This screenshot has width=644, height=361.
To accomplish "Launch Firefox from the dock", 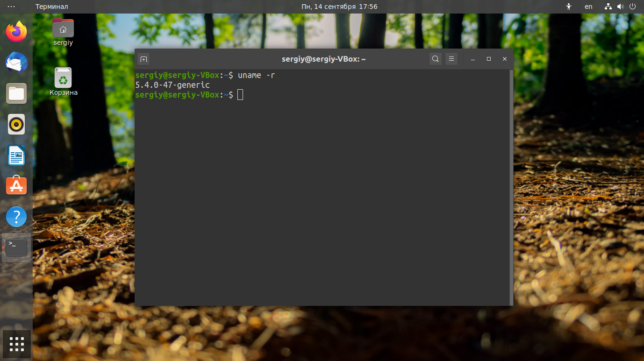I will 16,32.
